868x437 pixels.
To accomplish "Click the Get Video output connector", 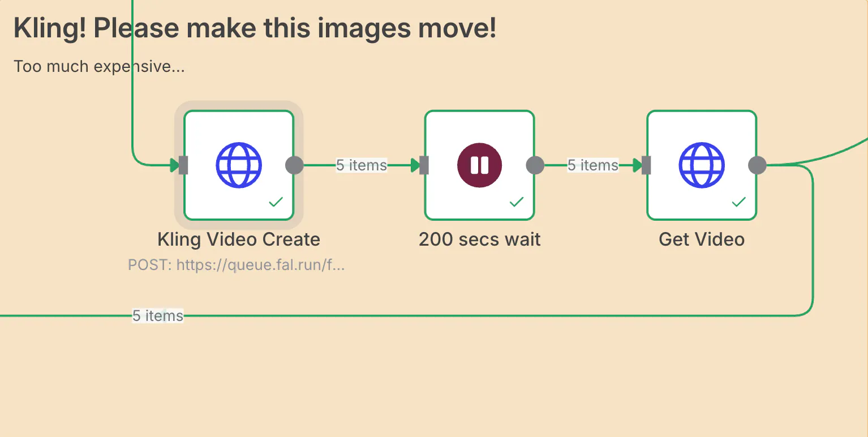I will click(757, 165).
